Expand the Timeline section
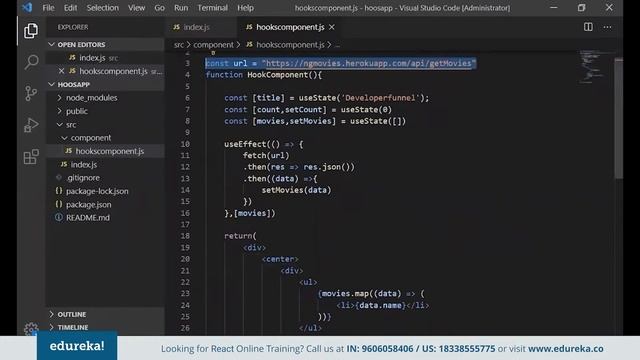This screenshot has width=640, height=360. click(51, 327)
